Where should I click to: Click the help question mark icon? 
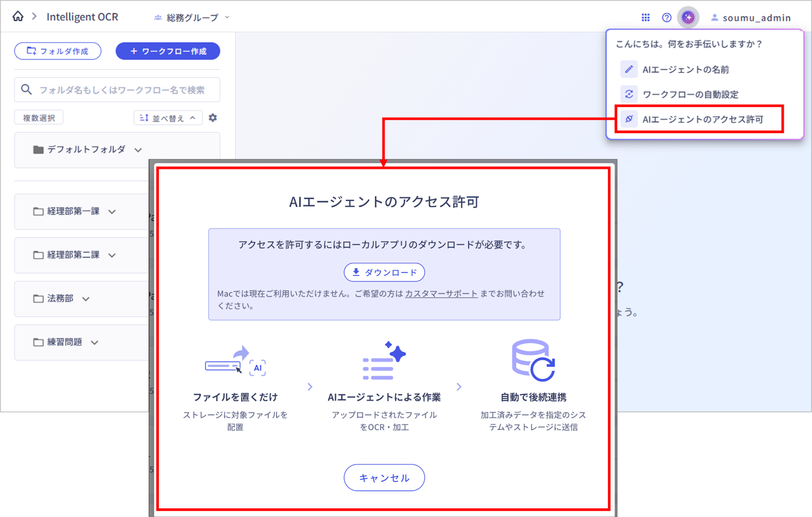click(x=667, y=18)
